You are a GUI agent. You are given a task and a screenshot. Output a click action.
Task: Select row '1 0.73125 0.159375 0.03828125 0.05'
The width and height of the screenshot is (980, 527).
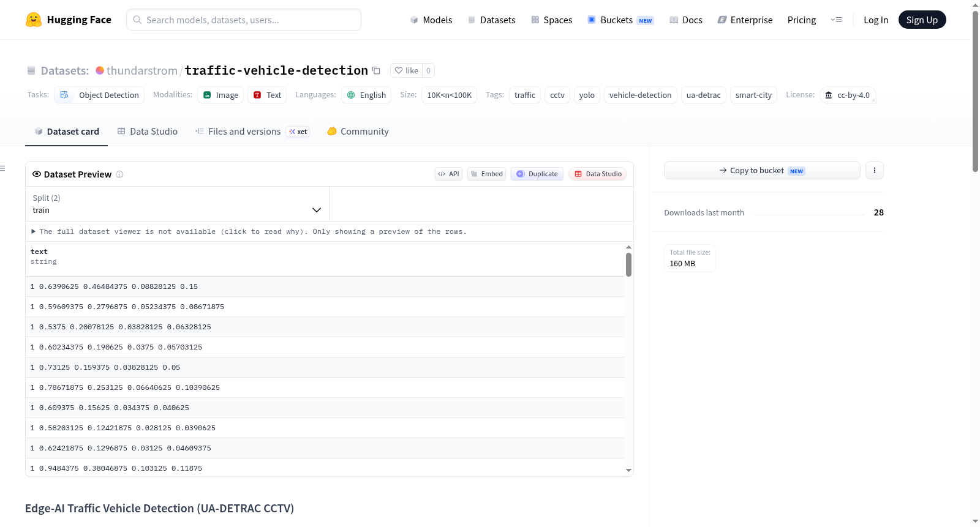(x=325, y=367)
